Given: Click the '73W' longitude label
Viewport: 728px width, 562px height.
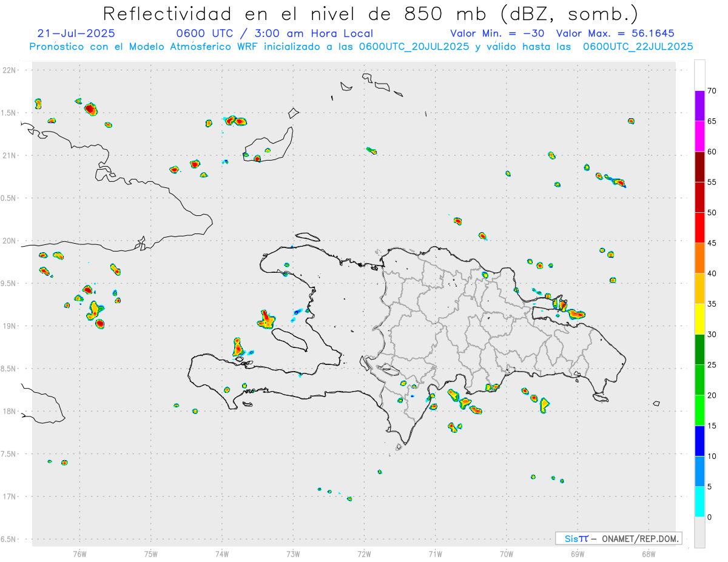Looking at the screenshot, I should point(293,553).
